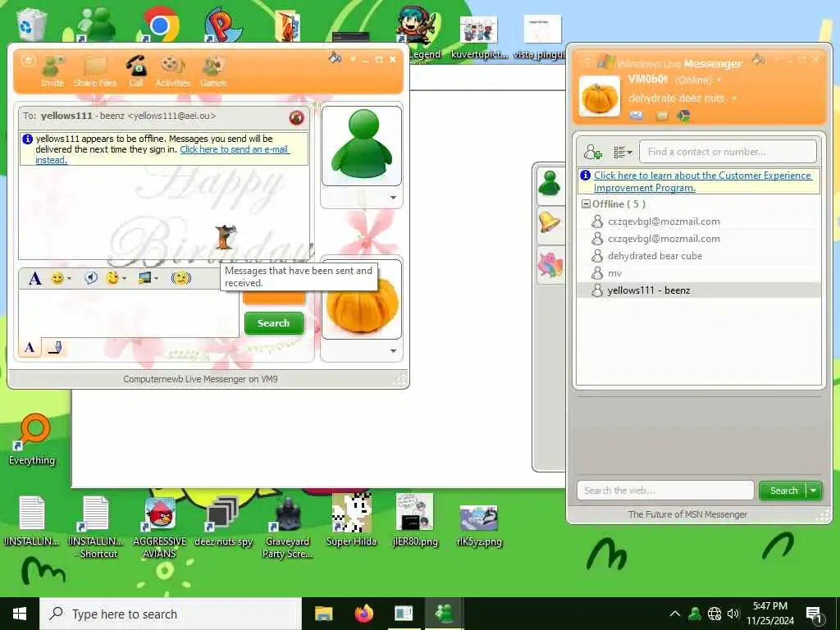Open the dropdown under your pumpkin picture
The width and height of the screenshot is (840, 630).
tap(393, 351)
